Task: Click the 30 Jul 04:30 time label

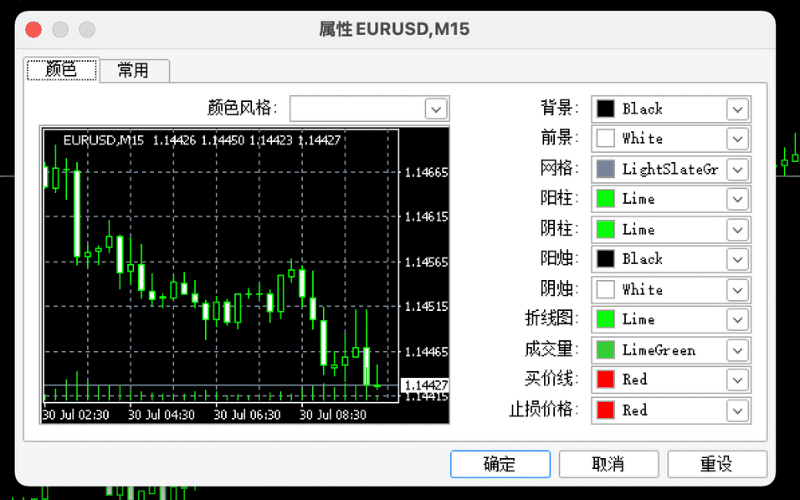Action: [161, 415]
